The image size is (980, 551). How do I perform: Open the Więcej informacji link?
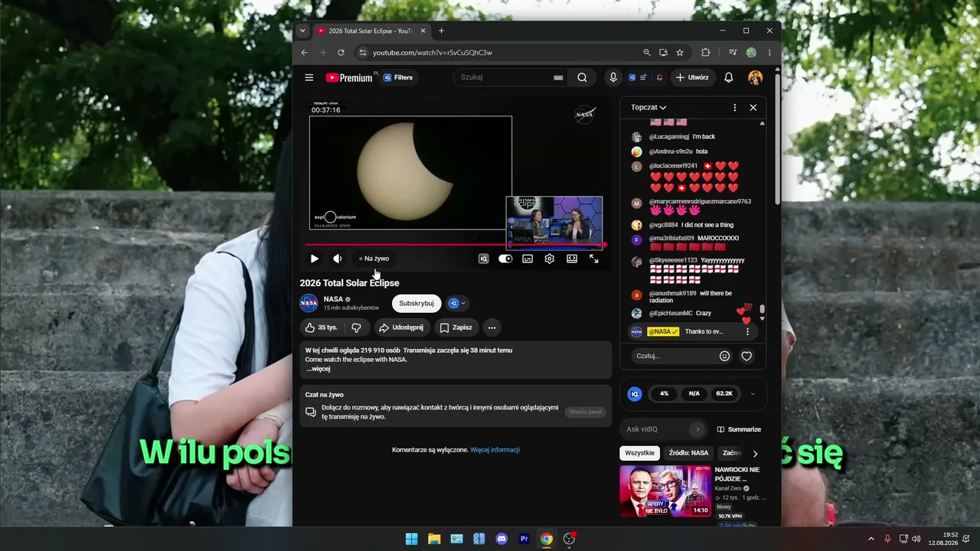[x=495, y=450]
